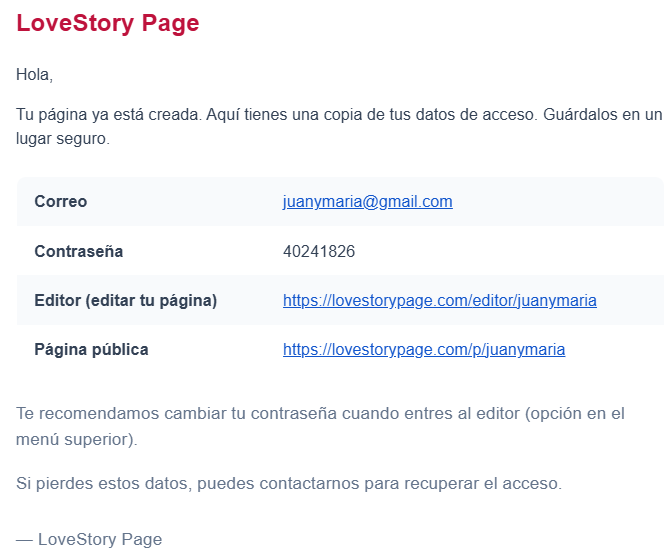
Task: Click the Hola greeting text
Action: 34,75
